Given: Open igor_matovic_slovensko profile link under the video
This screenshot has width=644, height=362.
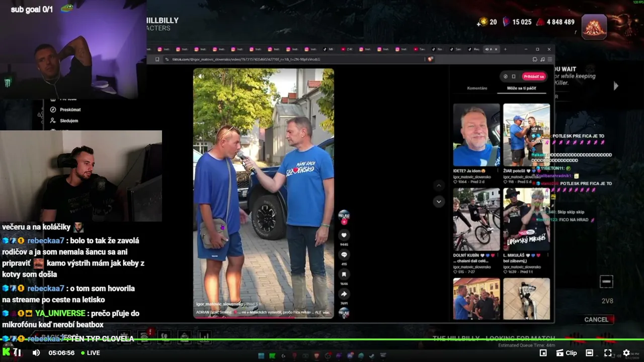Looking at the screenshot, I should coord(219,304).
